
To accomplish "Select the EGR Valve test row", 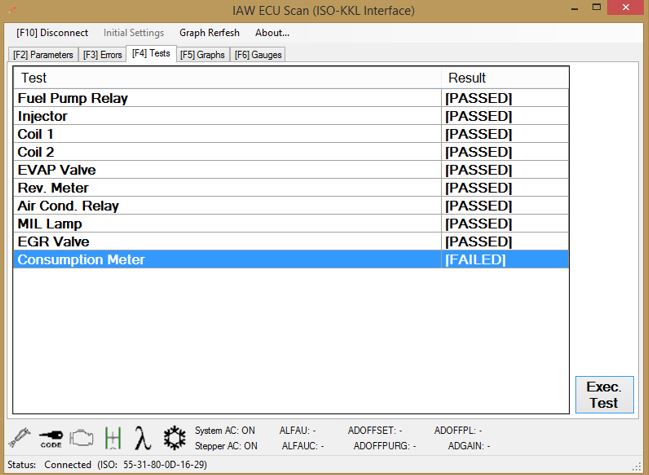I will [52, 242].
